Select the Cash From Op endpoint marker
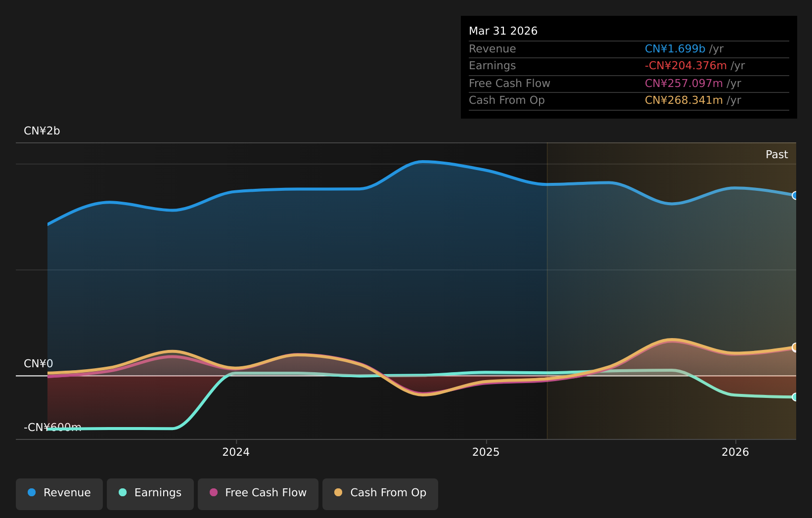 click(x=795, y=347)
